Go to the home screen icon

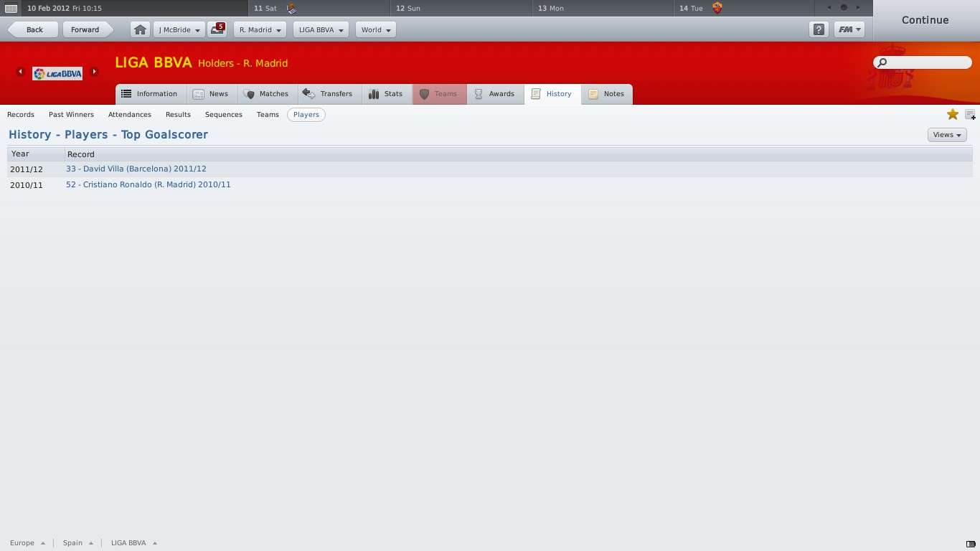tap(140, 29)
